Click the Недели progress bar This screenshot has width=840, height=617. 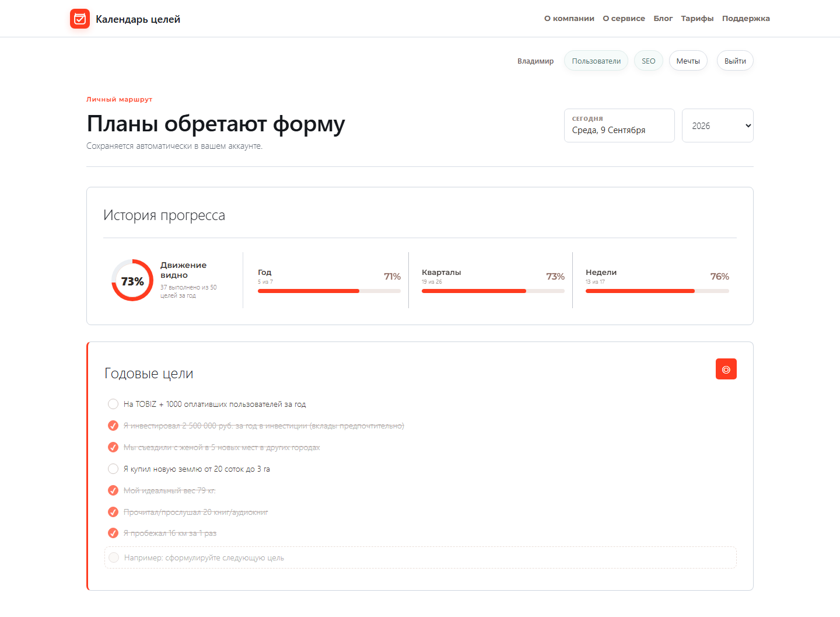pos(657,291)
